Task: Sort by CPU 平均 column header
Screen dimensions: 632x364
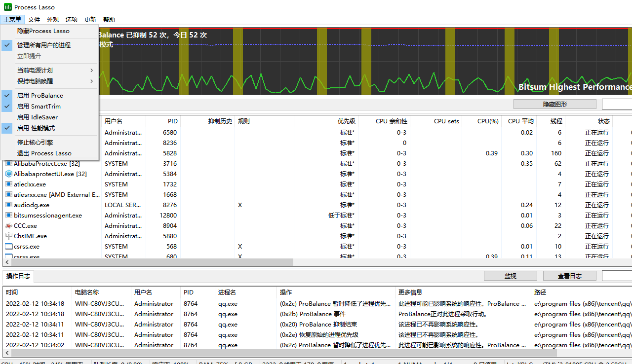Action: point(519,121)
